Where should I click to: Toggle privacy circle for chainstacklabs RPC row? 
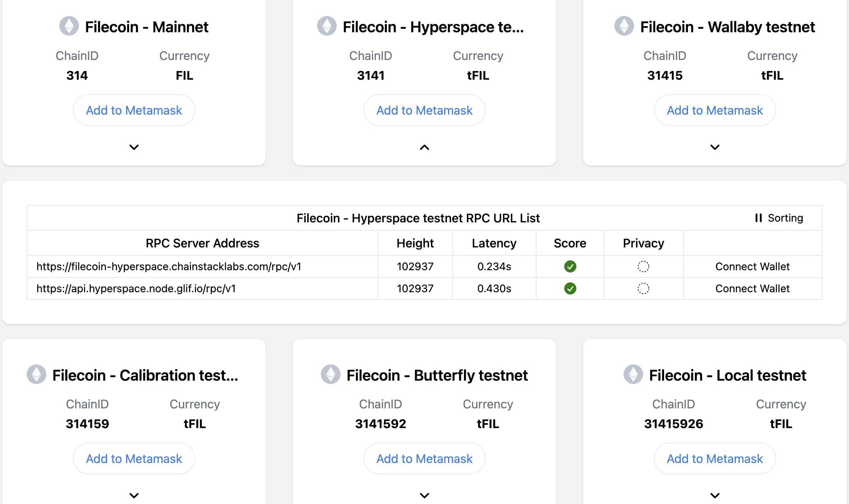pyautogui.click(x=643, y=266)
